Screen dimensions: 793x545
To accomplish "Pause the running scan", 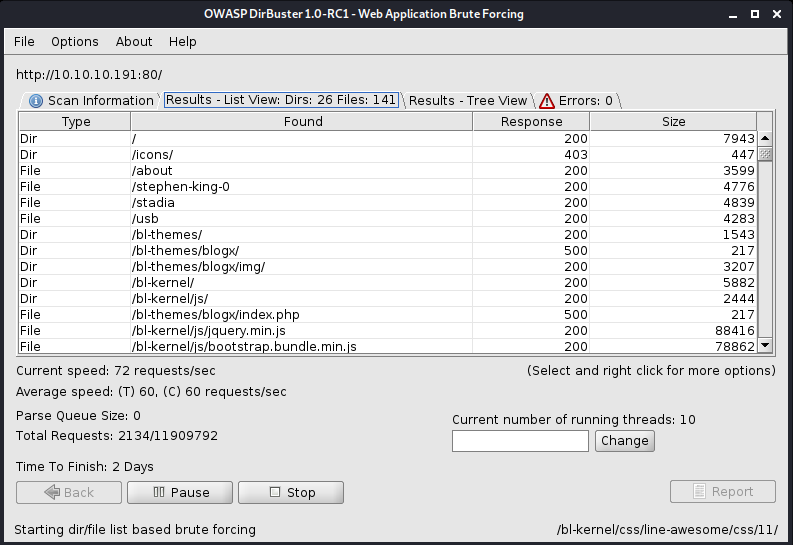I will pyautogui.click(x=180, y=492).
